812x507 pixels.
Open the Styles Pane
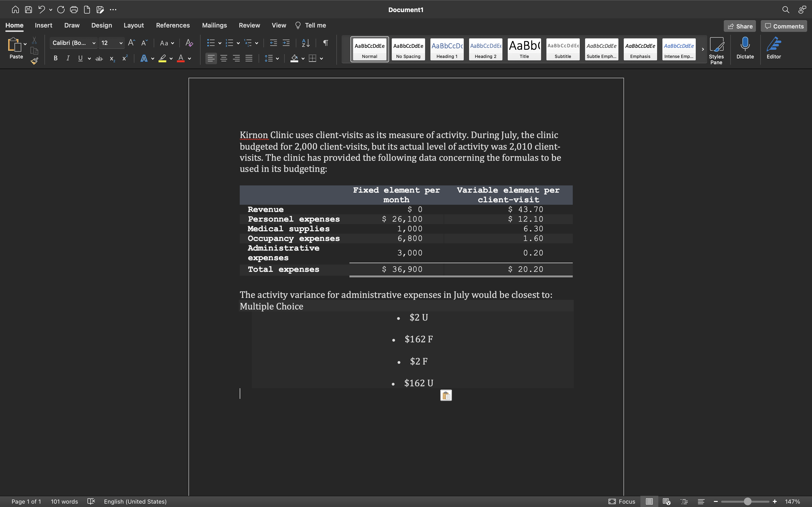pyautogui.click(x=717, y=50)
